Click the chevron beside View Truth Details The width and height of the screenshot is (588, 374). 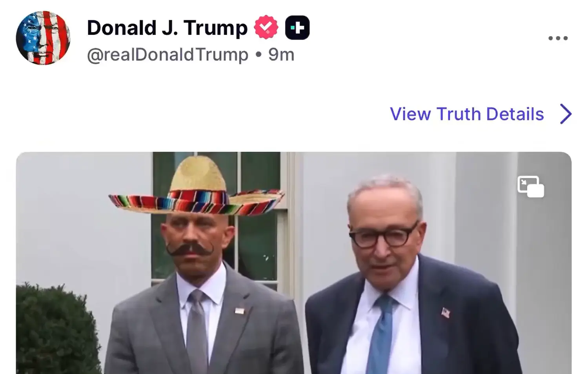566,114
